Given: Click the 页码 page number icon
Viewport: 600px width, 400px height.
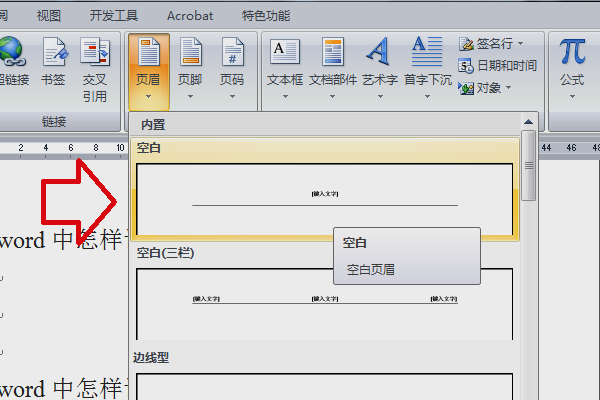Looking at the screenshot, I should click(232, 52).
